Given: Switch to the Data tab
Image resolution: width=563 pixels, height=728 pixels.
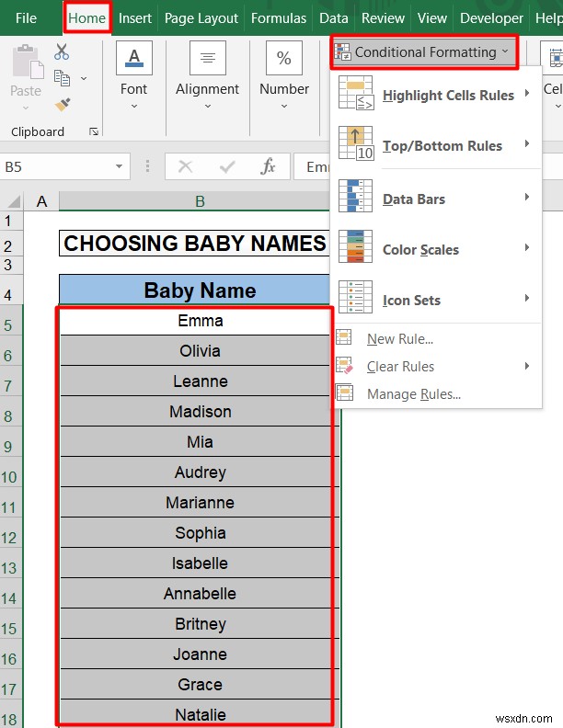Looking at the screenshot, I should (334, 18).
